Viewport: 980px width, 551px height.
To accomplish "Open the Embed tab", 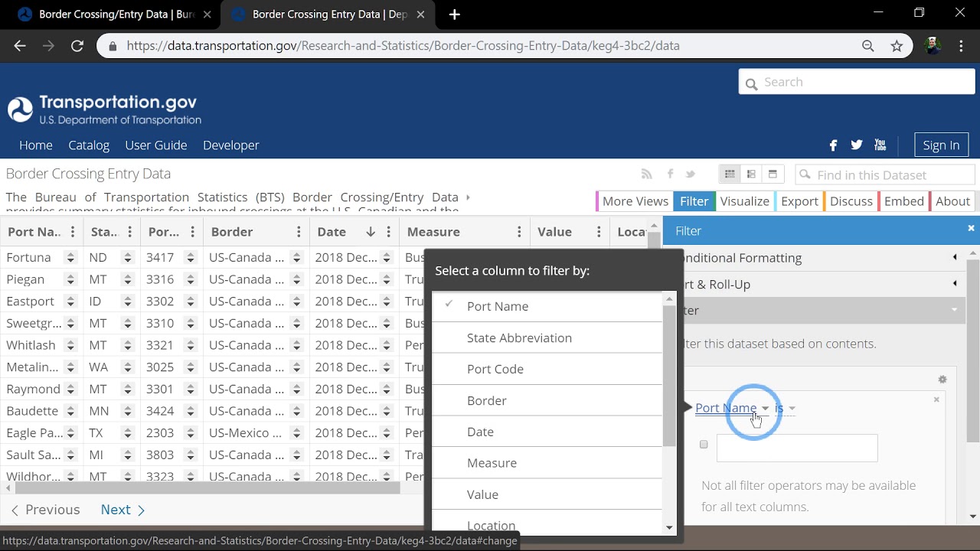I will pos(903,201).
